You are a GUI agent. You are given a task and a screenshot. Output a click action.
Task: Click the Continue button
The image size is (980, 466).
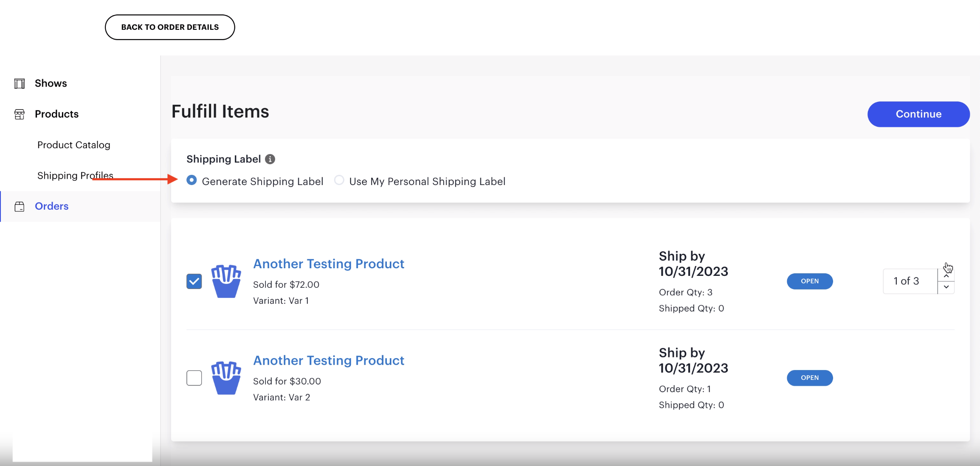pos(918,114)
